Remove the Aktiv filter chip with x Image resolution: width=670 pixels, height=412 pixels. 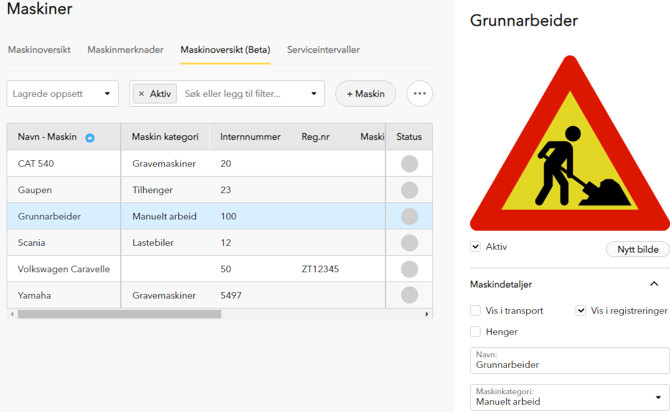tap(141, 94)
